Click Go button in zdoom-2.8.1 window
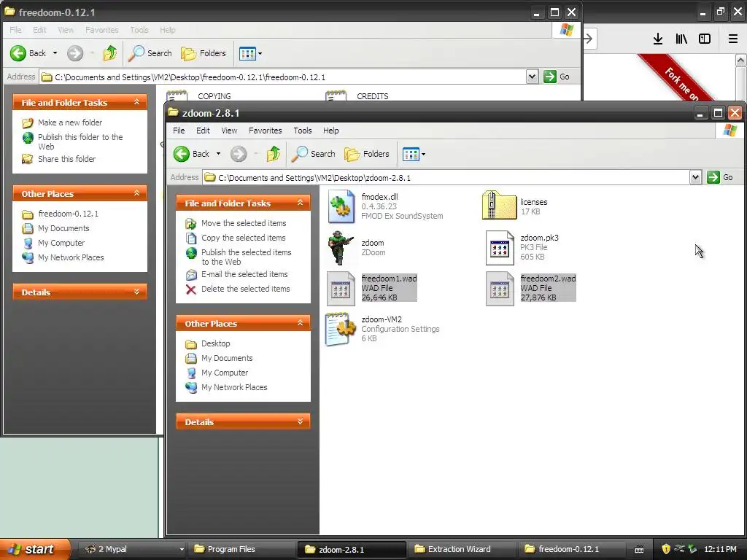Screen dimensions: 747x560 720,178
